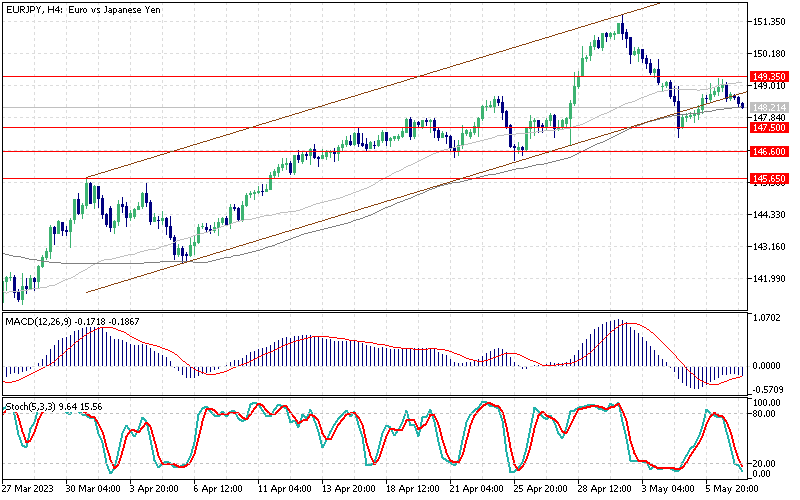Click the 149.010 price axis value

[x=769, y=86]
